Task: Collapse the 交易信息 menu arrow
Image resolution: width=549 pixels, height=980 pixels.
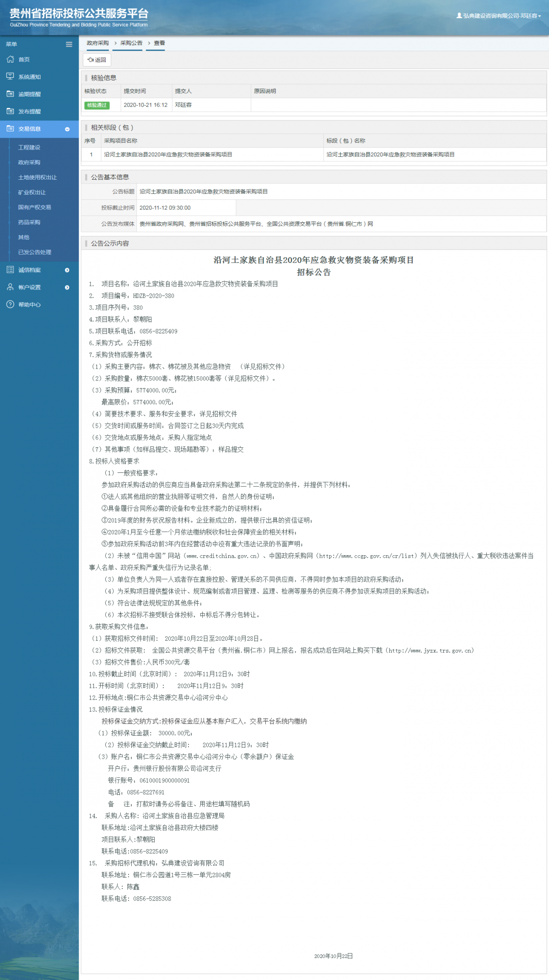Action: [67, 129]
